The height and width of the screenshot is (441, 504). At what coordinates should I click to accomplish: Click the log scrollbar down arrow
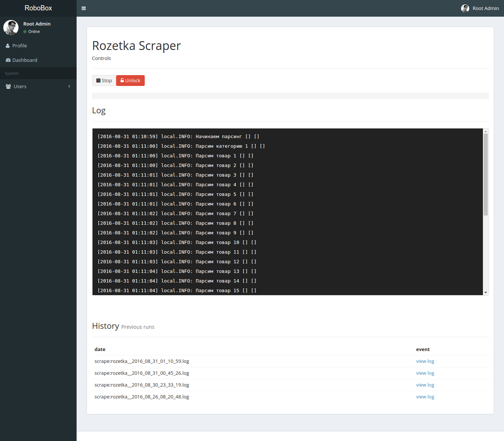[x=485, y=293]
